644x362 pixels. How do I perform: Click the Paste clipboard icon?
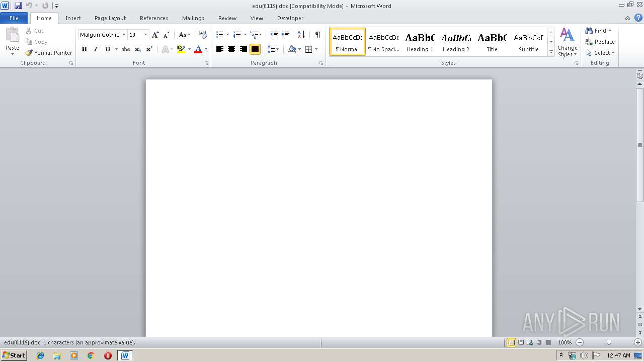(12, 36)
